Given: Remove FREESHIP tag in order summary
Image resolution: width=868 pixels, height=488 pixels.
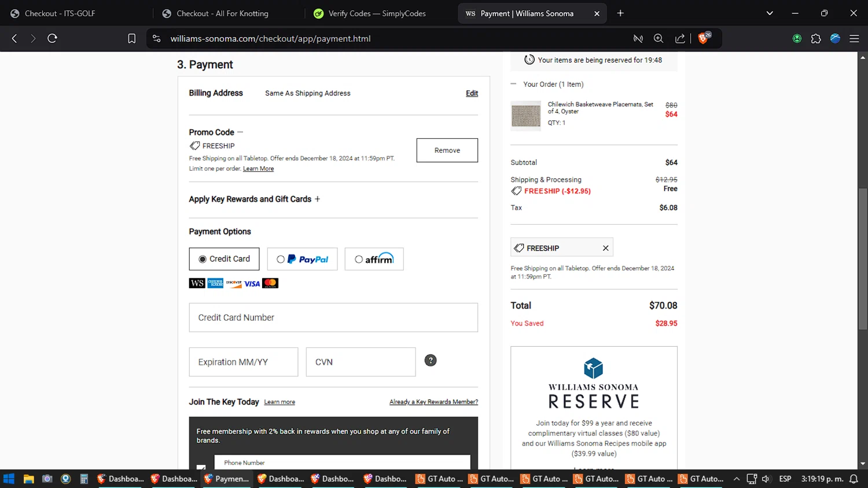Looking at the screenshot, I should tap(605, 248).
